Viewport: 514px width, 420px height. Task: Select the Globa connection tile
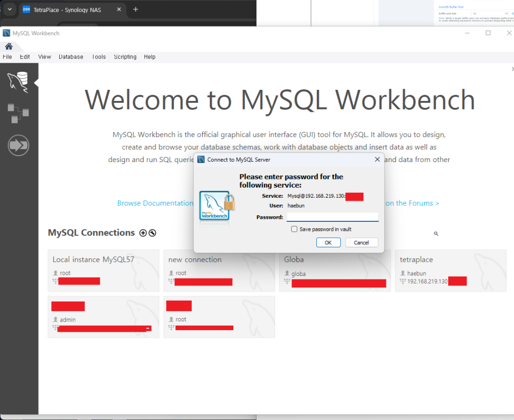click(335, 270)
